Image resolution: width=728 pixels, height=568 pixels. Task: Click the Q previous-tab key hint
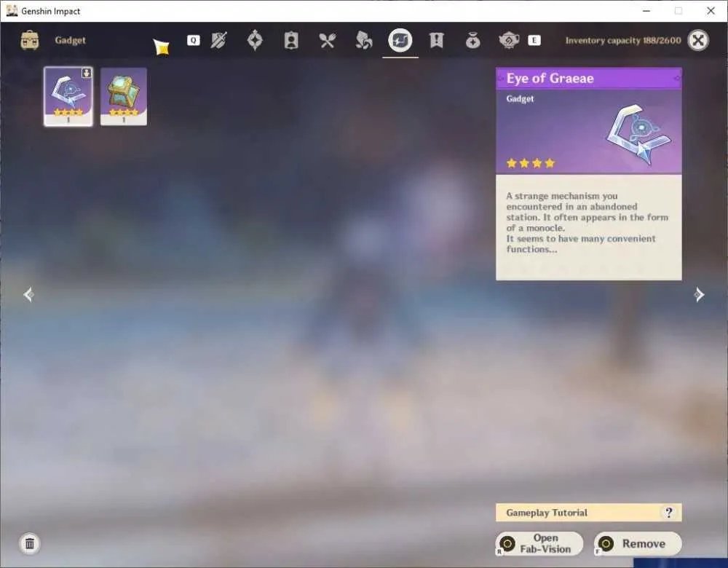193,40
